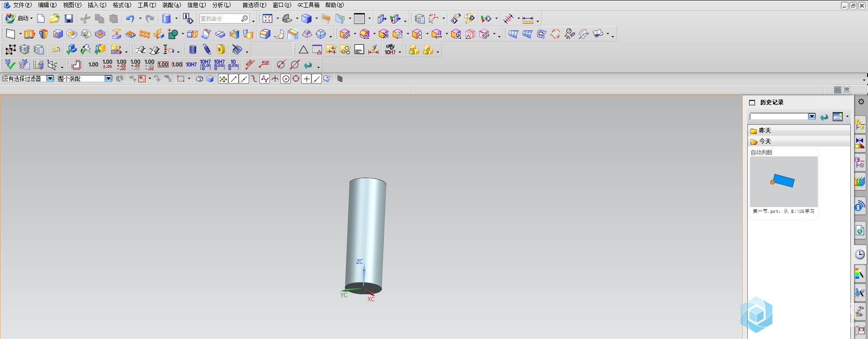Open the Constraint Navigator sidebar tab
Image resolution: width=868 pixels, height=339 pixels.
(x=860, y=143)
